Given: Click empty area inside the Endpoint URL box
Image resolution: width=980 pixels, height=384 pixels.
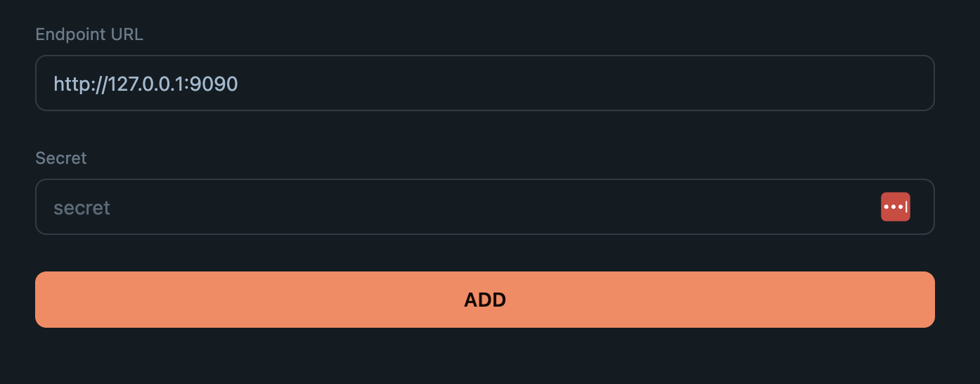Looking at the screenshot, I should point(584,83).
